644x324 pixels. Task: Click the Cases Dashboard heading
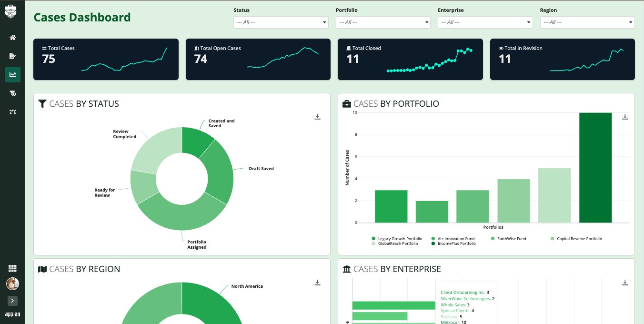[82, 18]
